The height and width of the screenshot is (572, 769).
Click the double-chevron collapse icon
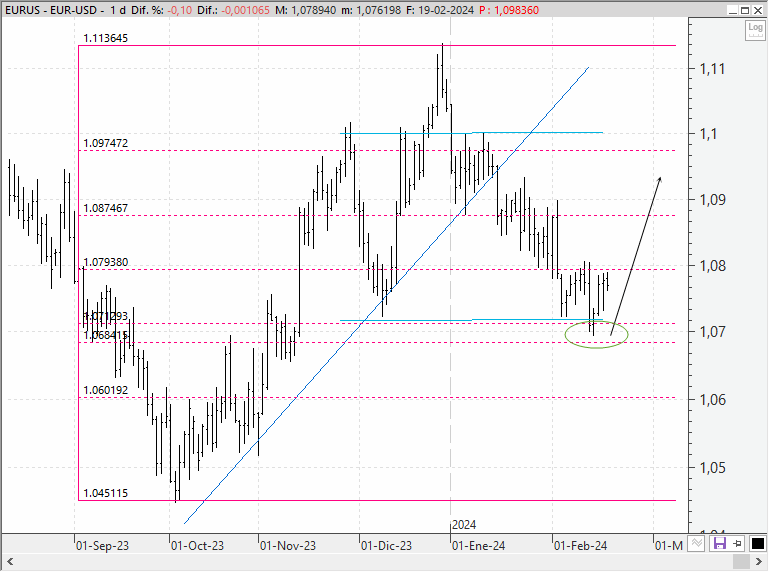click(696, 544)
